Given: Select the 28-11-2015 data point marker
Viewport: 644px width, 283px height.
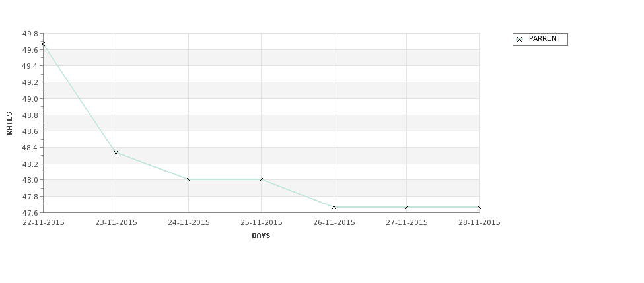Looking at the screenshot, I should pyautogui.click(x=479, y=208).
